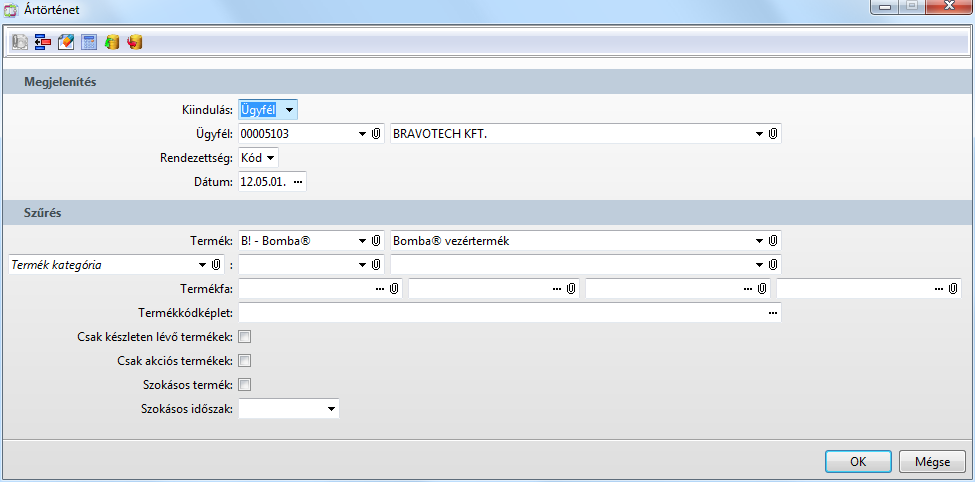Open the Termékkódképlet ellipsis button
The width and height of the screenshot is (975, 482).
(773, 313)
